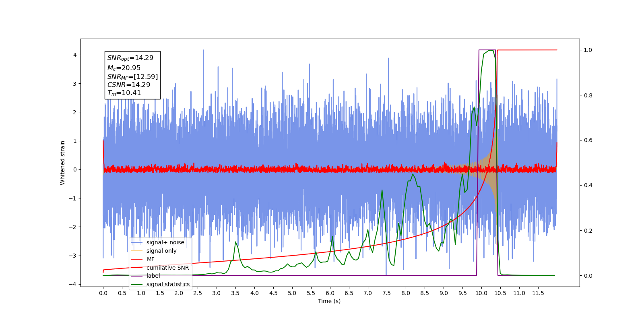The height and width of the screenshot is (322, 644).
Task: Click the 9.5 x-axis tick label
Action: pos(462,293)
